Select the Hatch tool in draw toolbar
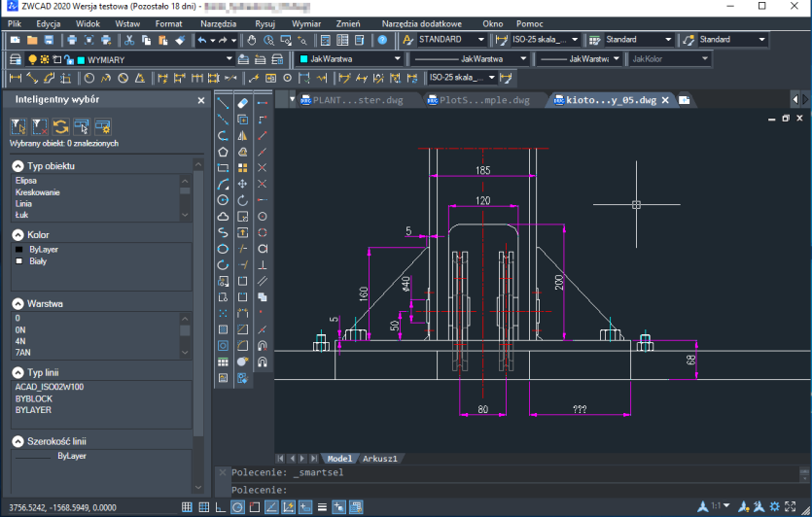Image resolution: width=812 pixels, height=517 pixels. (x=223, y=329)
